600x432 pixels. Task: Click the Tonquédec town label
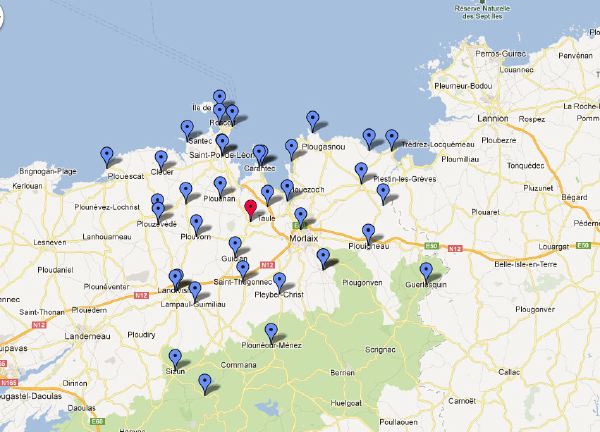click(x=525, y=166)
